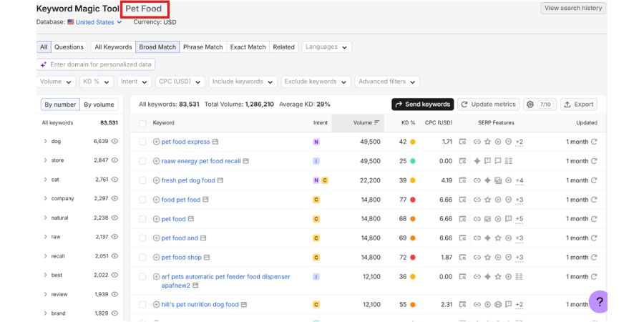Screen dimensions: 644x322
Task: Check the box for pet food express
Action: (x=142, y=142)
